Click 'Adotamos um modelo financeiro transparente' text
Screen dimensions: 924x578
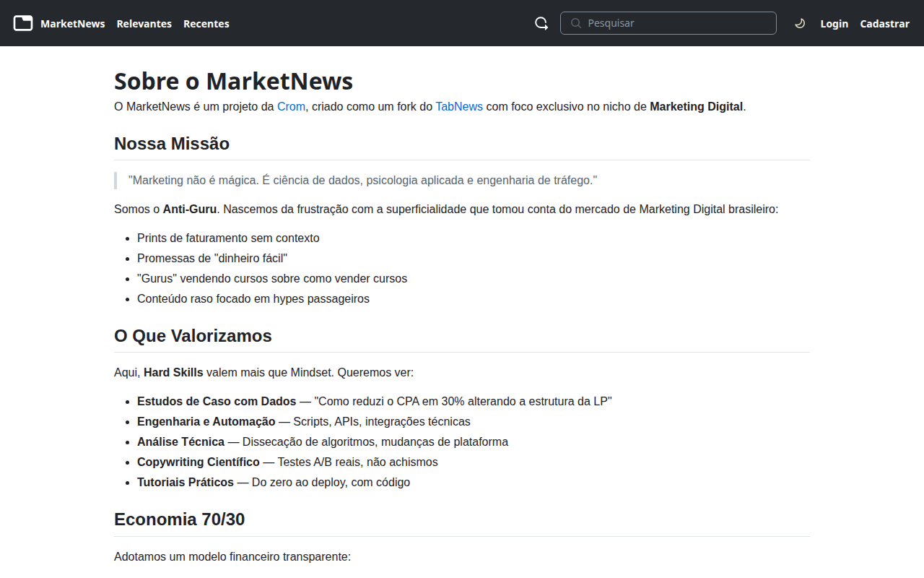click(x=232, y=556)
